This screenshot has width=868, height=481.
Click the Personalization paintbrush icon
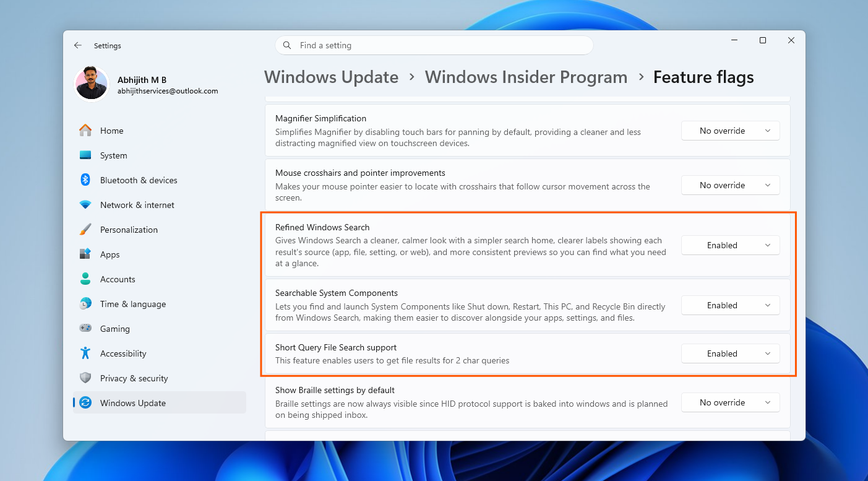click(x=85, y=230)
